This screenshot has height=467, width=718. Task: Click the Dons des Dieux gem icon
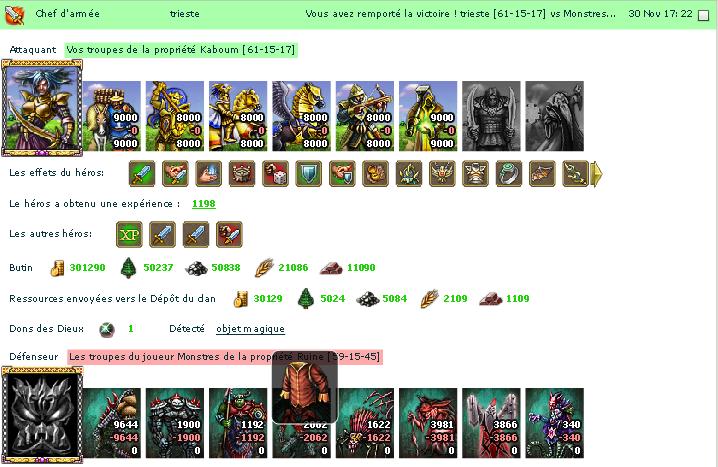click(107, 329)
